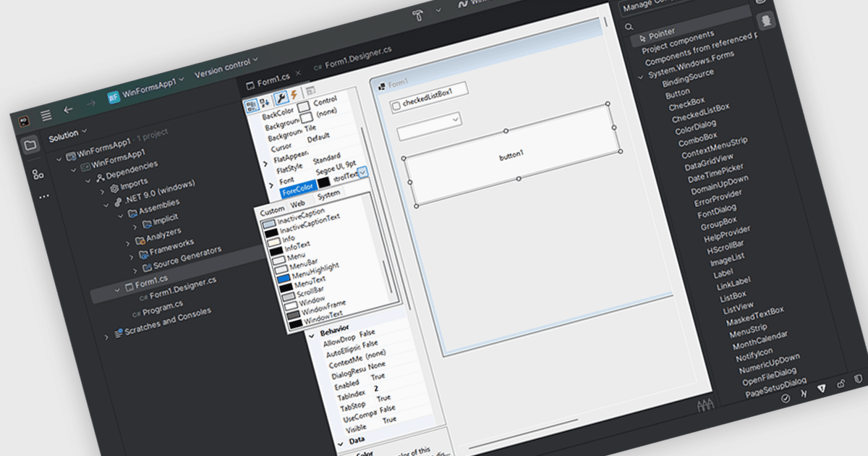Click the BackColor swatch value
The image size is (868, 456).
pyautogui.click(x=303, y=107)
